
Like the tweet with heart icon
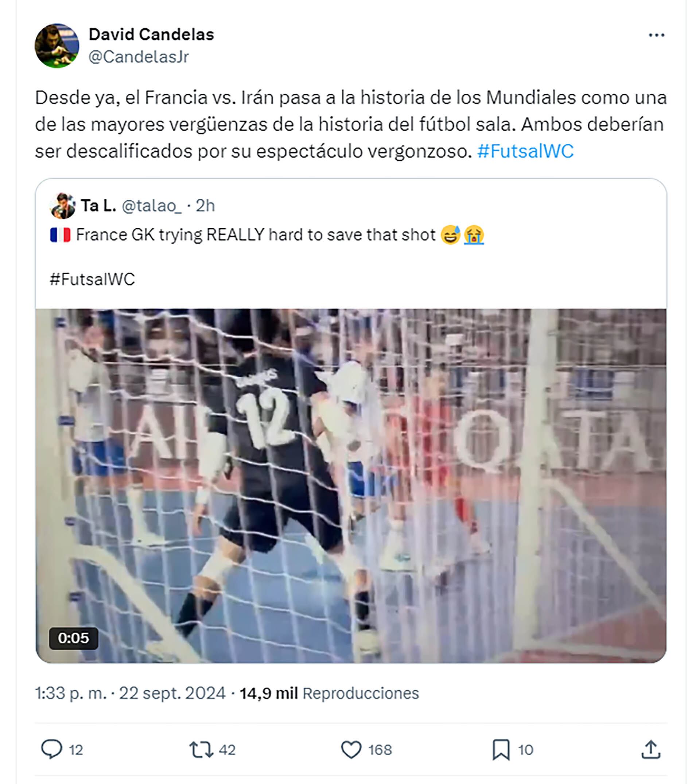[351, 749]
